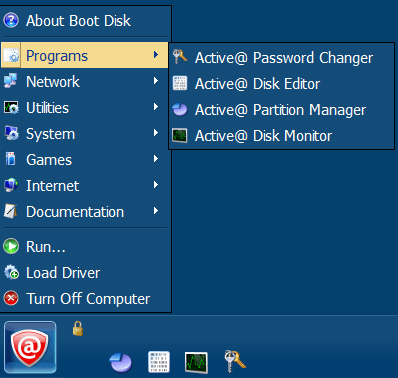Expand the Utilities submenu arrow

(156, 107)
